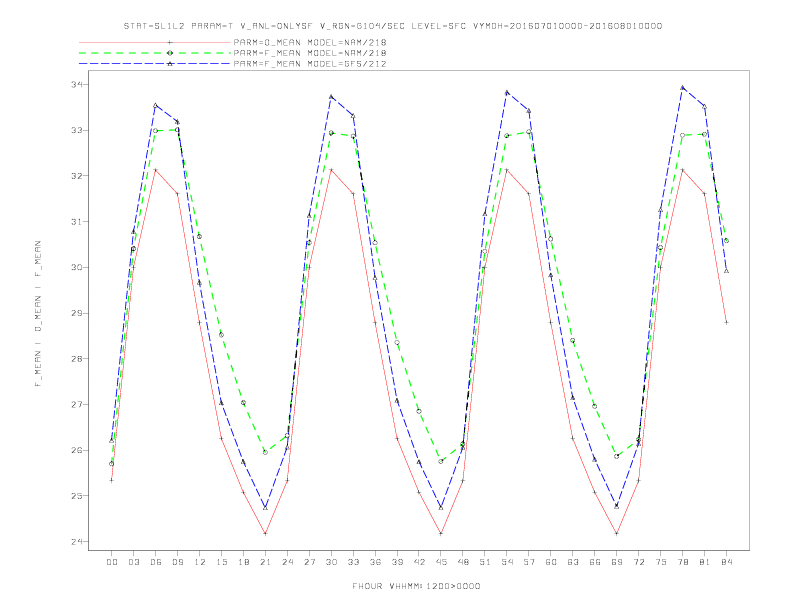Click y-axis tick label 26
This screenshot has height=612, width=792.
(77, 450)
